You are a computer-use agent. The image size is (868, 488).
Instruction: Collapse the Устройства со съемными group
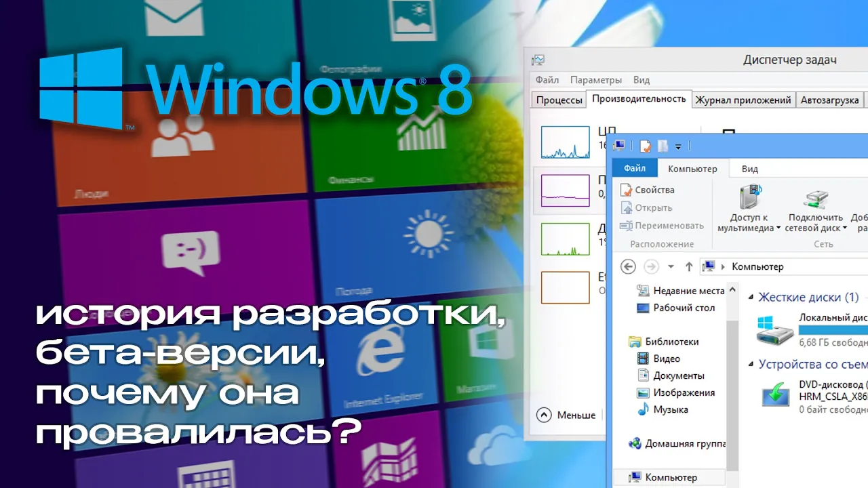click(751, 365)
